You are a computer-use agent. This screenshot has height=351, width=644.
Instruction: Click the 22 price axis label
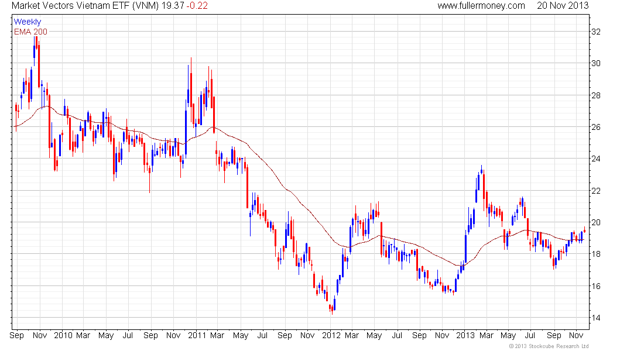[x=595, y=191]
